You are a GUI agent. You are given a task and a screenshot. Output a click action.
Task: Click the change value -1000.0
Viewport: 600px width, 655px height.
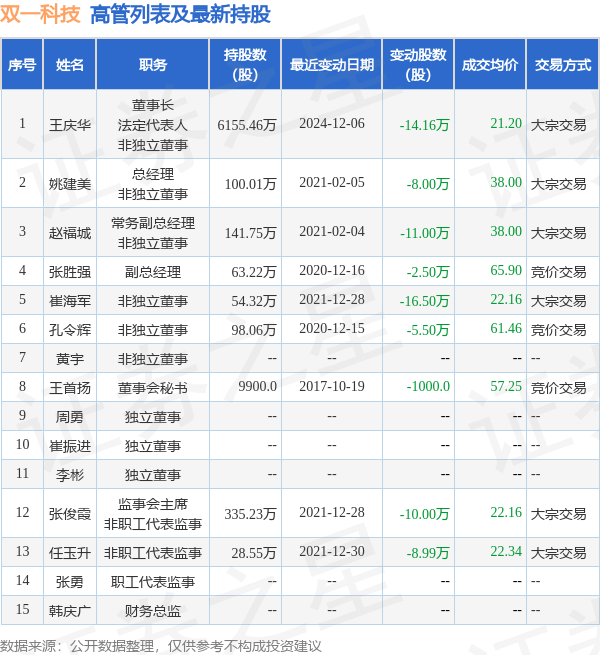click(428, 386)
